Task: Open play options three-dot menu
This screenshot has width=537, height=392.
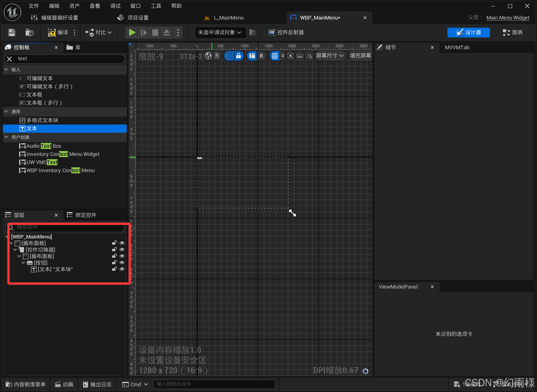Action: point(178,33)
